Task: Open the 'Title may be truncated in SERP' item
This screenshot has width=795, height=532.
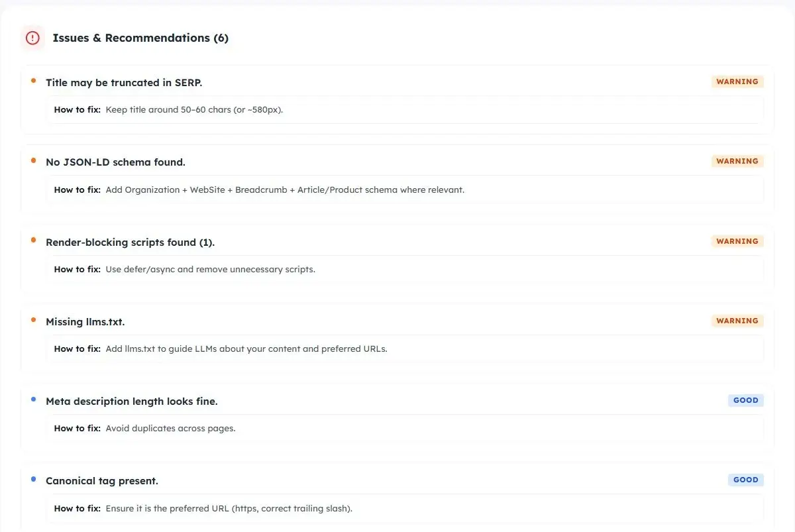Action: tap(124, 83)
